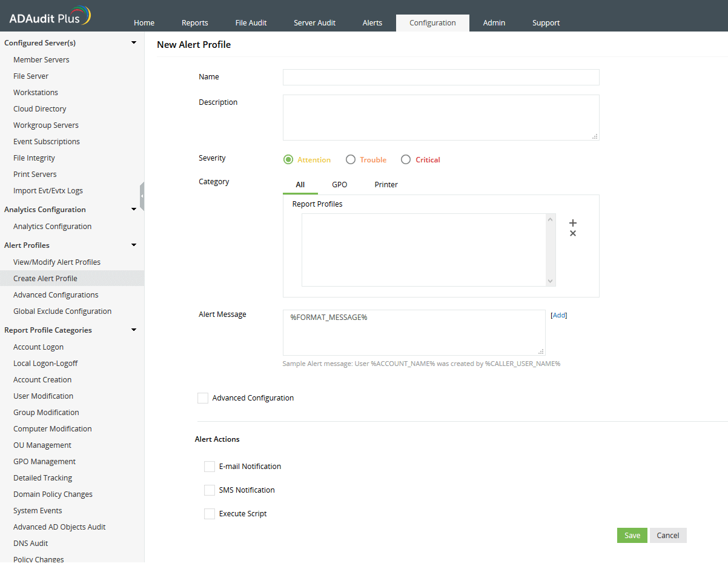Open Local Logon-Logoff report category
The height and width of the screenshot is (569, 728).
45,364
